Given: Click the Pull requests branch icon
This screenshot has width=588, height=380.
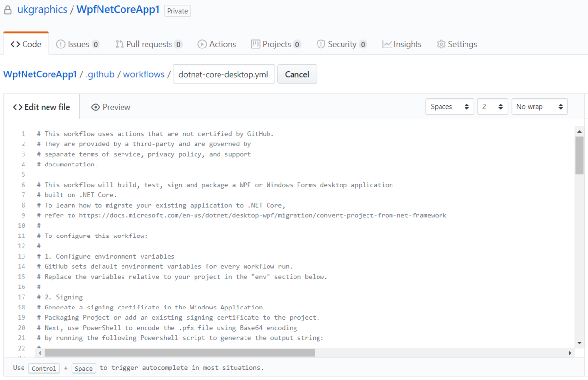Looking at the screenshot, I should 120,44.
